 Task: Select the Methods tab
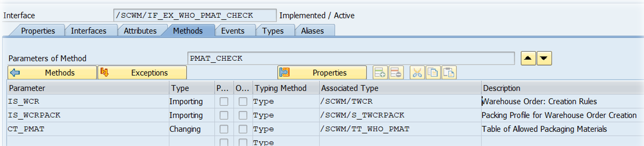tap(188, 31)
